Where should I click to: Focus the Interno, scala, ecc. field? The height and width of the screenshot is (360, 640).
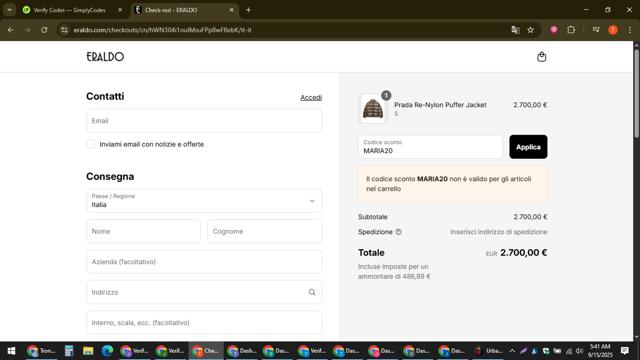pos(204,323)
